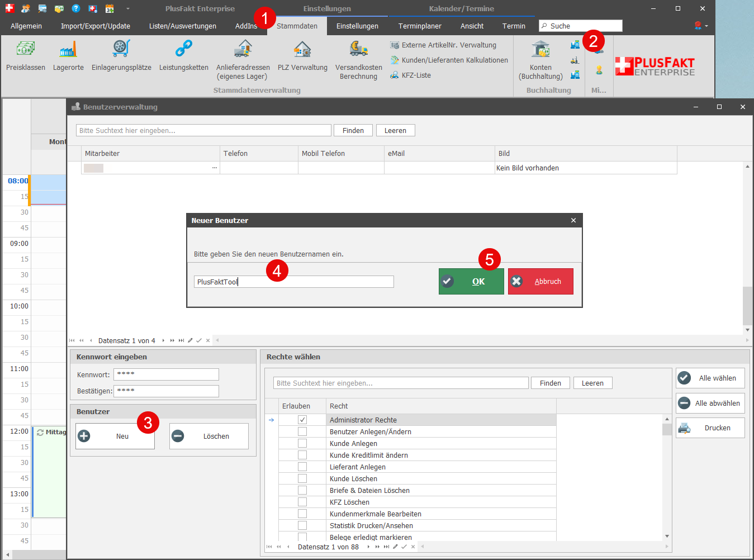Open the Listen/Auswertungen tab
The image size is (754, 560).
click(x=183, y=26)
